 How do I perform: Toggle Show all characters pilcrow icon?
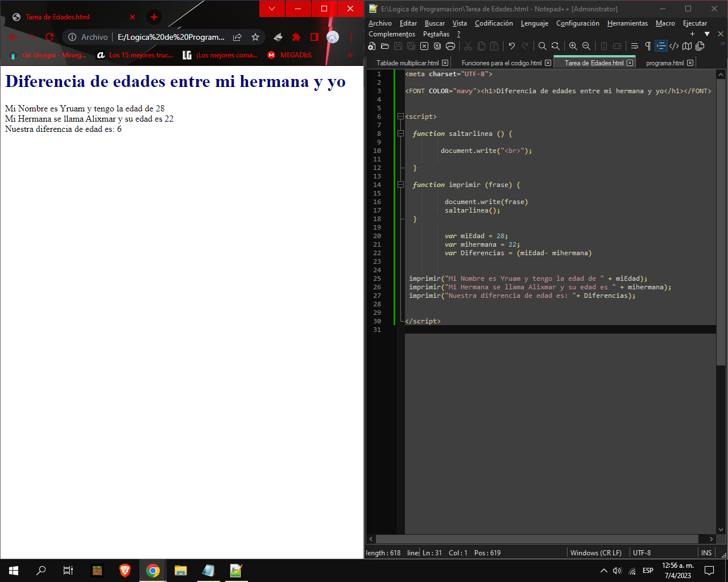[x=648, y=46]
